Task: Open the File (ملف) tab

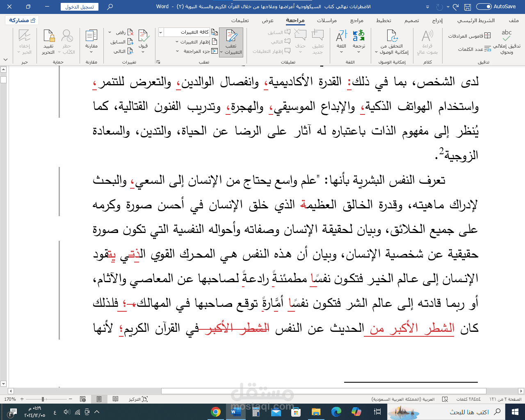Action: pos(514,21)
